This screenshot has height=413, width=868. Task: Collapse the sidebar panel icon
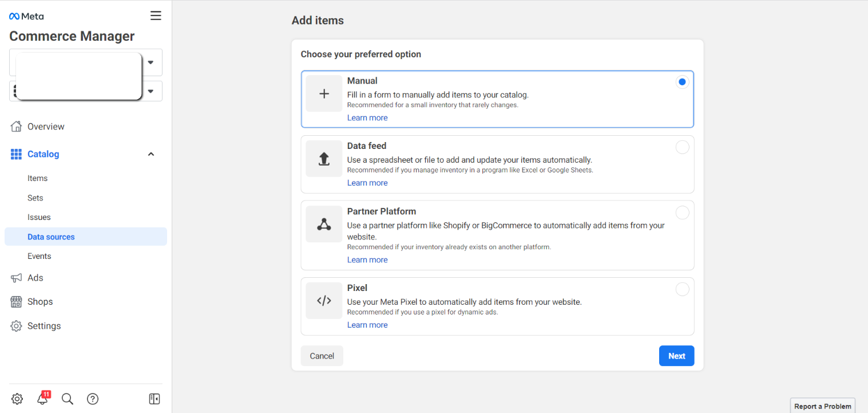click(154, 399)
